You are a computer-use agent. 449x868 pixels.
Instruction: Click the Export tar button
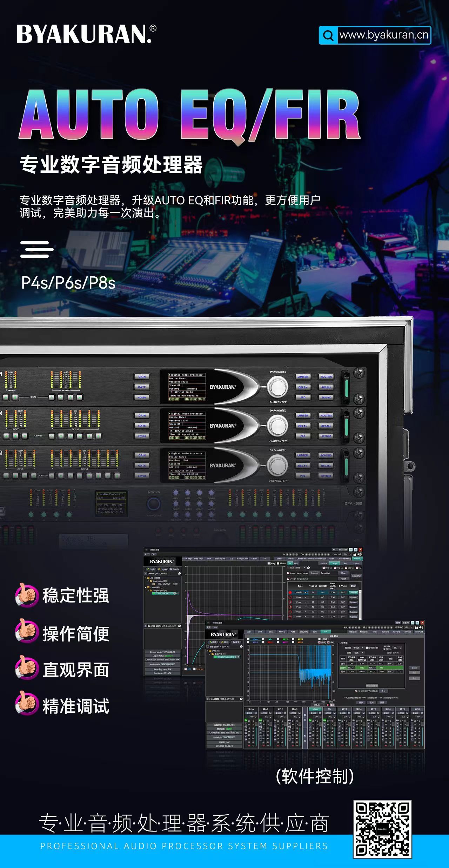(356, 576)
